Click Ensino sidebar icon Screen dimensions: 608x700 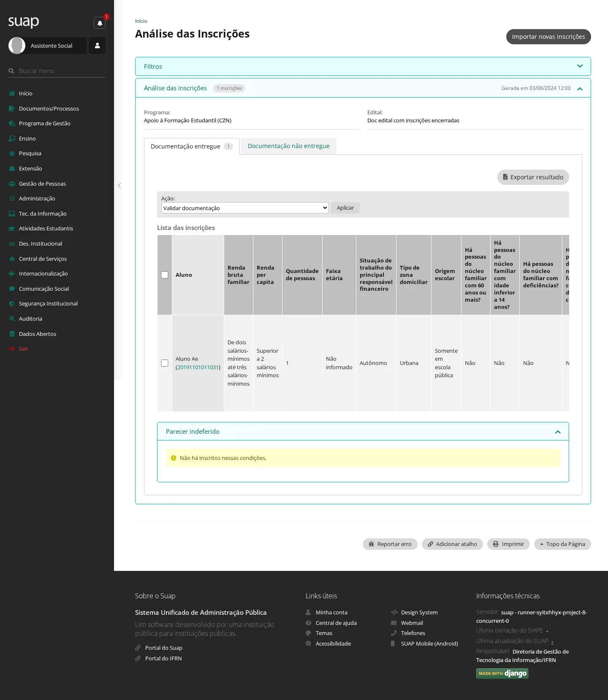coord(12,138)
